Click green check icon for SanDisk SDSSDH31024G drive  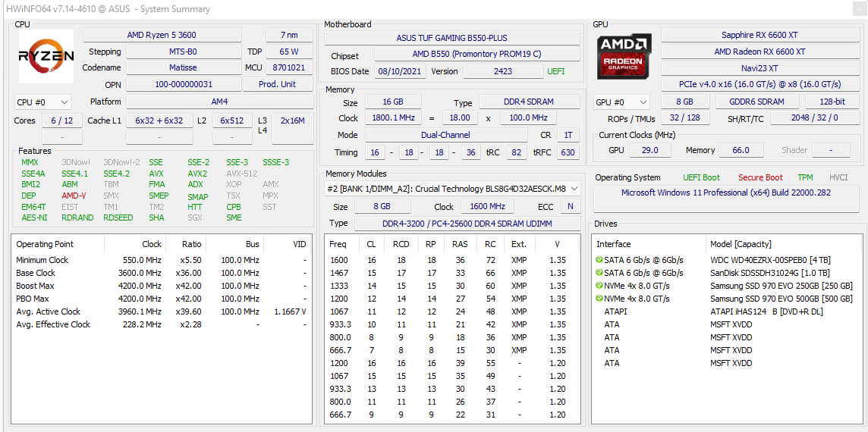pyautogui.click(x=599, y=273)
